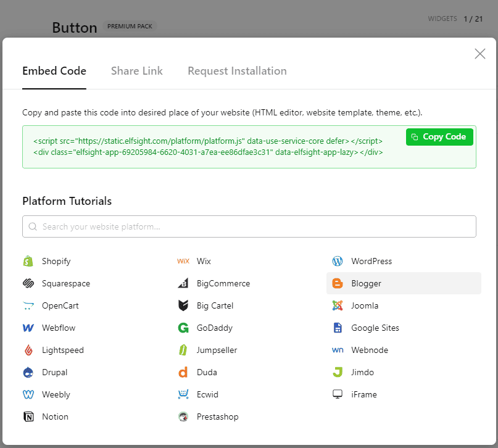Click the Lightspeed flame icon
This screenshot has height=448, width=498.
pos(28,350)
